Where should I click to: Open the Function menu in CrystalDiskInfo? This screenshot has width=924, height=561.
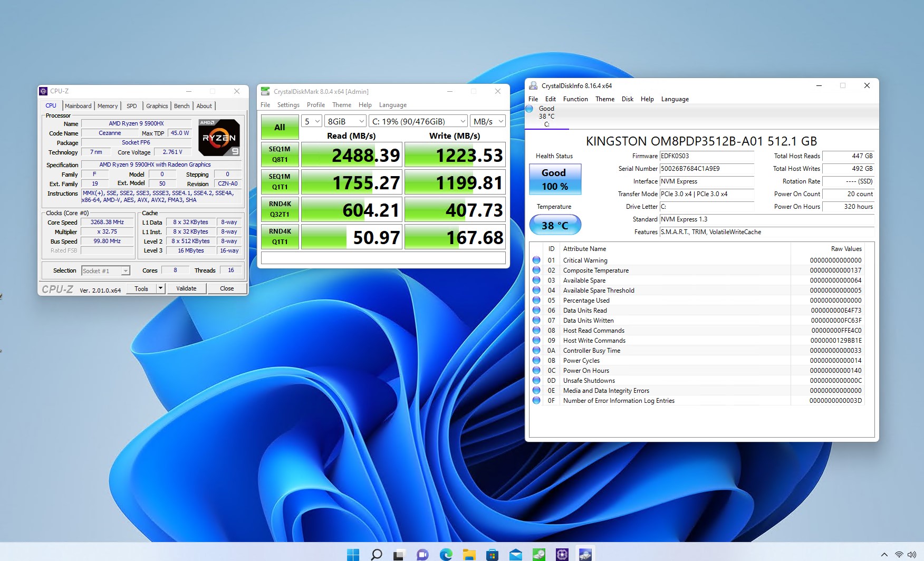[575, 99]
